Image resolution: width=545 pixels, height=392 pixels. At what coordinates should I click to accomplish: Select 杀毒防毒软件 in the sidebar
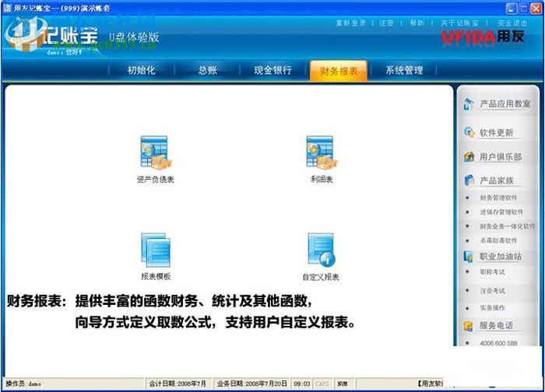click(x=498, y=240)
